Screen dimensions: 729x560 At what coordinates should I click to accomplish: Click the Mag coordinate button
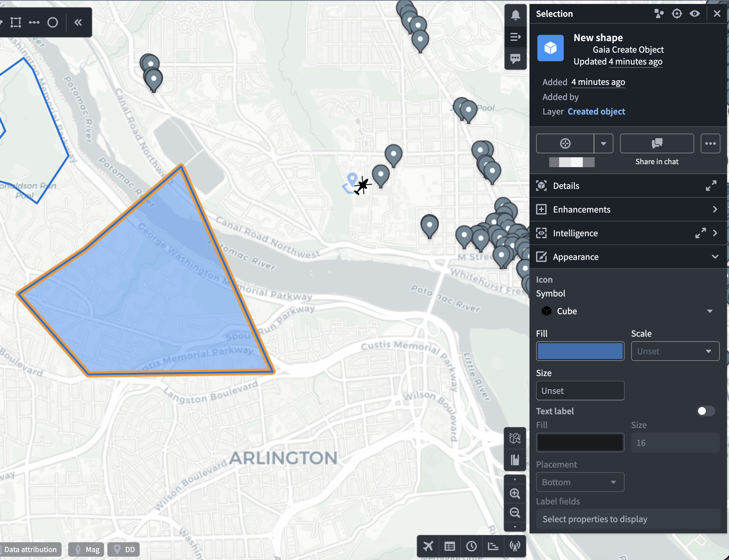coord(86,549)
